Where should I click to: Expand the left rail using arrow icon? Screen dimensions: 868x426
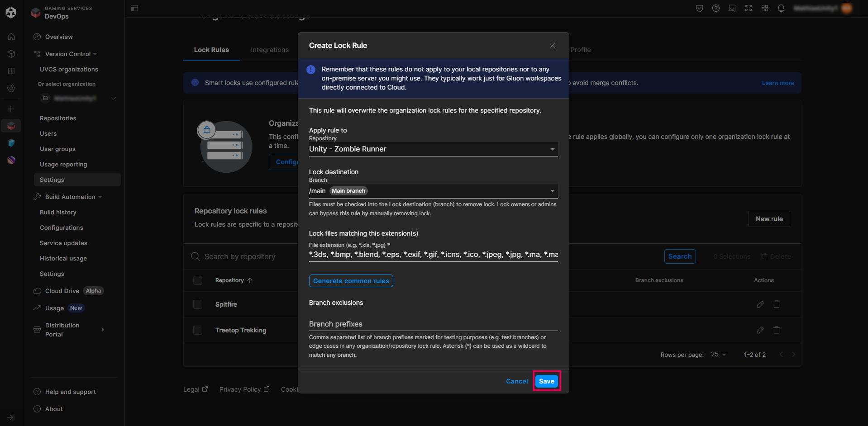(11, 417)
